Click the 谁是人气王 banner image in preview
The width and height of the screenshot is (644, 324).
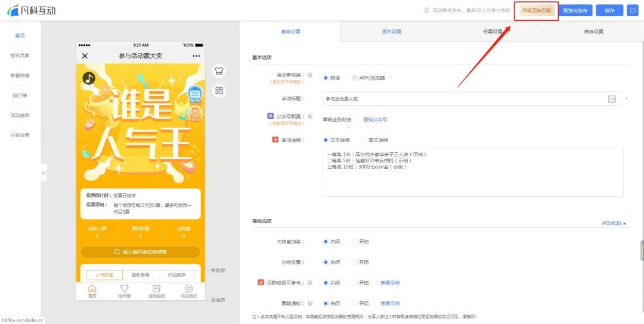click(141, 124)
